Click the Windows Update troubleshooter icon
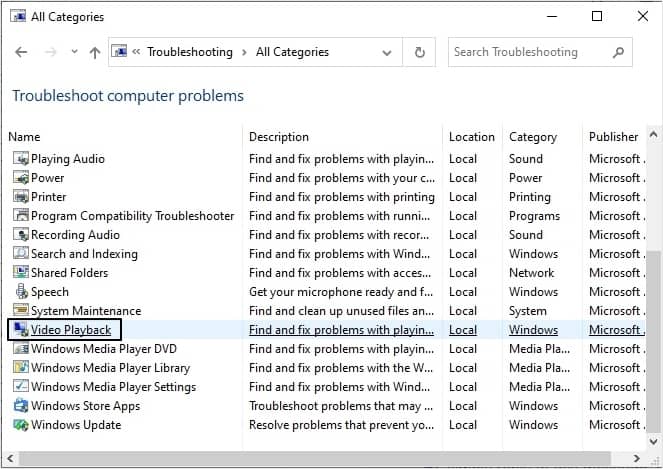This screenshot has width=663, height=469. (x=20, y=424)
